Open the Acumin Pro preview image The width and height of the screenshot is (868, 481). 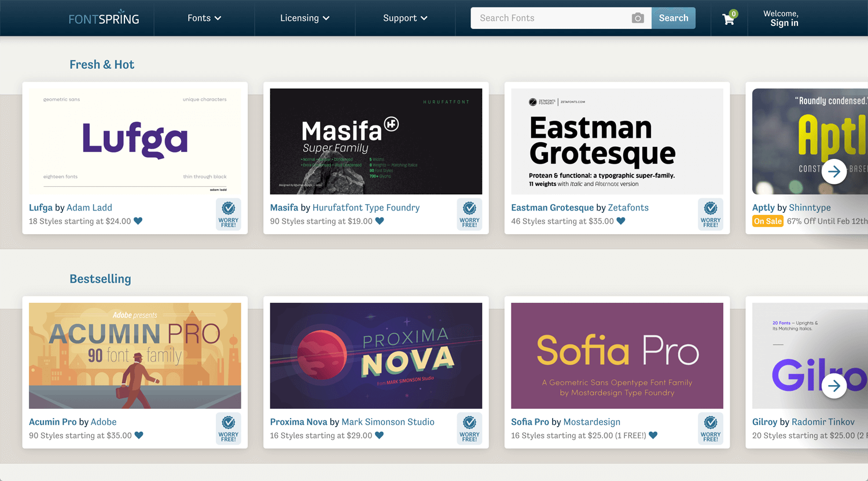coord(135,356)
